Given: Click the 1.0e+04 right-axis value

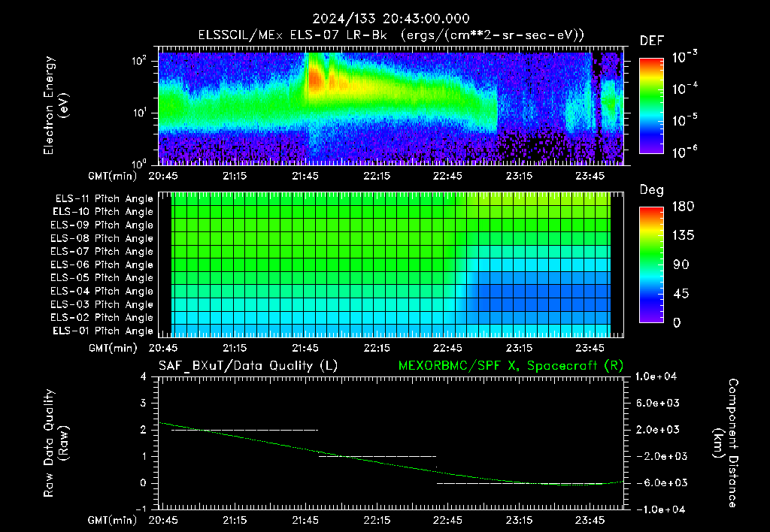Looking at the screenshot, I should click(656, 377).
